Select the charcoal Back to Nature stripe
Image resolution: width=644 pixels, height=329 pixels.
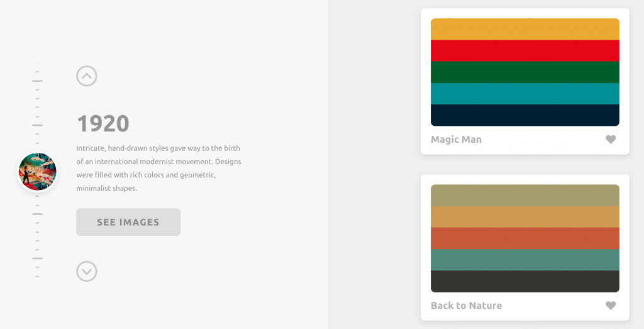click(x=525, y=281)
